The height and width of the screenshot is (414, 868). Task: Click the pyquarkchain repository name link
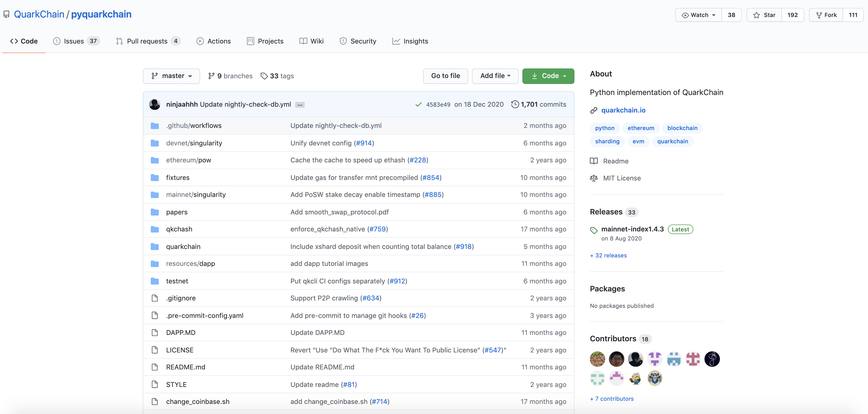(x=101, y=15)
